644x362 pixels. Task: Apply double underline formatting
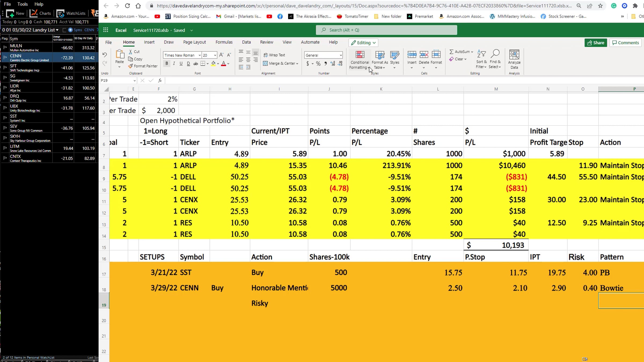[188, 64]
